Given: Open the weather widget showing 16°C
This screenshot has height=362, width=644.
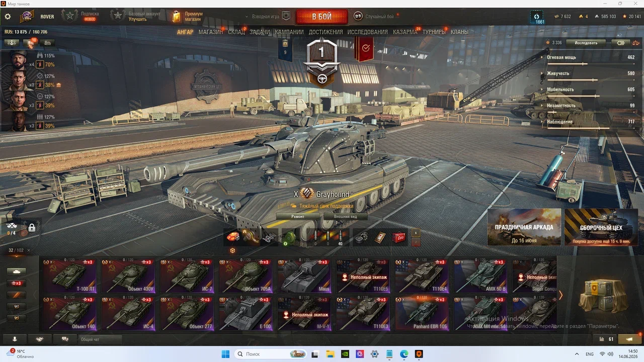Looking at the screenshot, I should tap(21, 354).
